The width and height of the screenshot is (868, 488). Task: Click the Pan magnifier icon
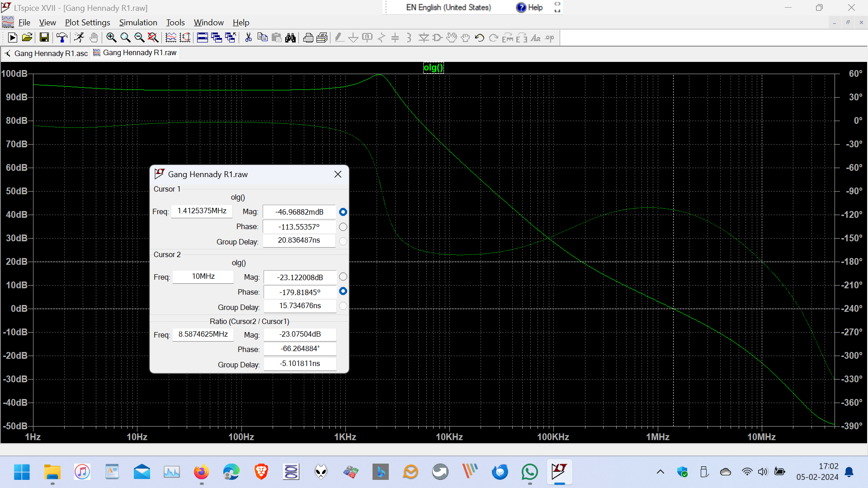point(125,38)
